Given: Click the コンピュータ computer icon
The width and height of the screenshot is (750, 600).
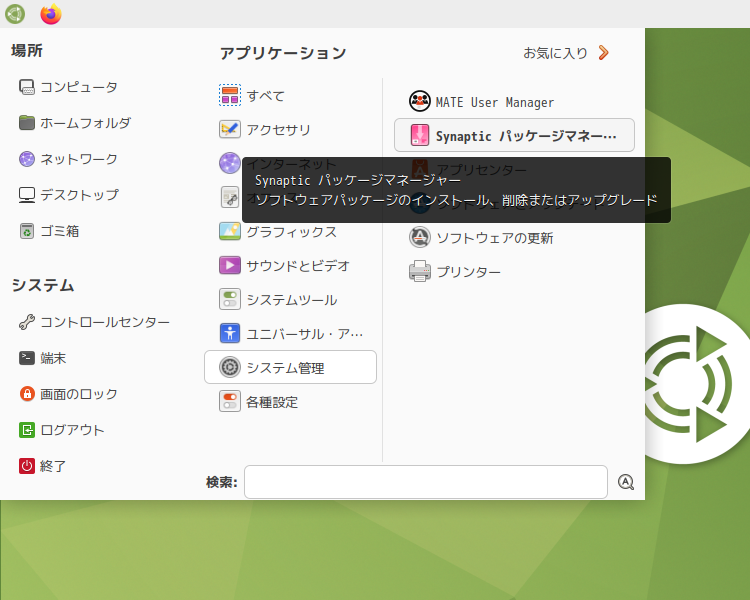Looking at the screenshot, I should point(27,87).
